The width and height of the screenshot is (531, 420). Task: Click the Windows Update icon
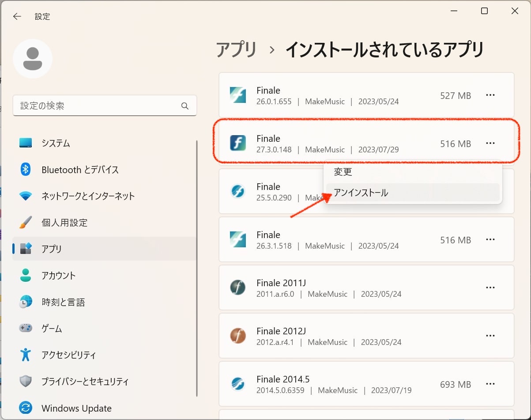pyautogui.click(x=26, y=408)
